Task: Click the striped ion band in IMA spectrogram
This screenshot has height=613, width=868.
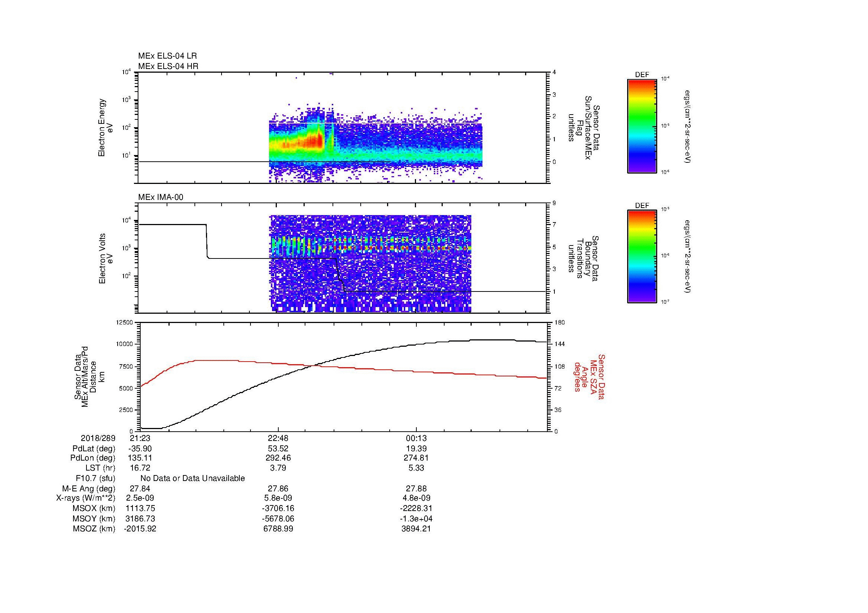Action: click(x=370, y=245)
